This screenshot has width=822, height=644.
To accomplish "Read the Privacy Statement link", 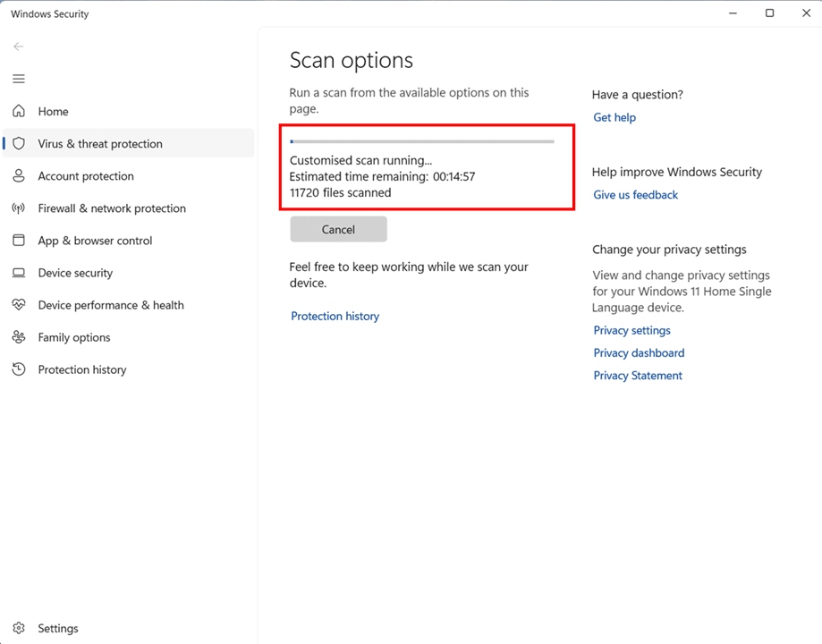I will point(638,376).
